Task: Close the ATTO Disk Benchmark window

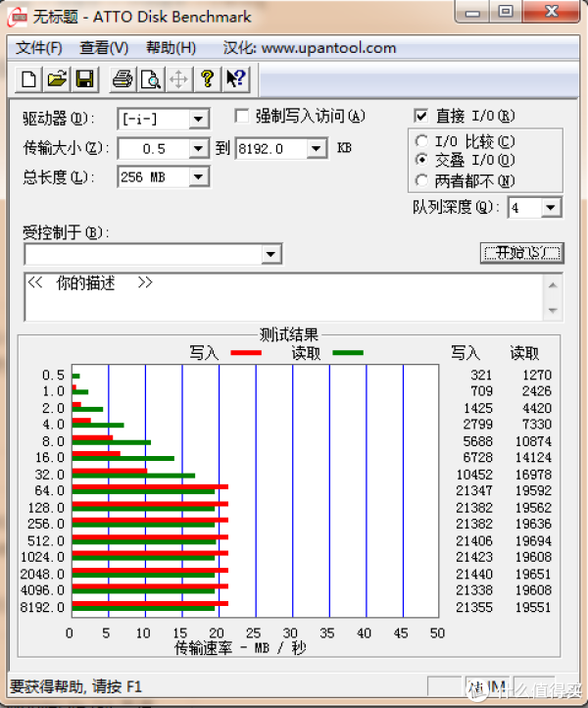Action: (551, 12)
